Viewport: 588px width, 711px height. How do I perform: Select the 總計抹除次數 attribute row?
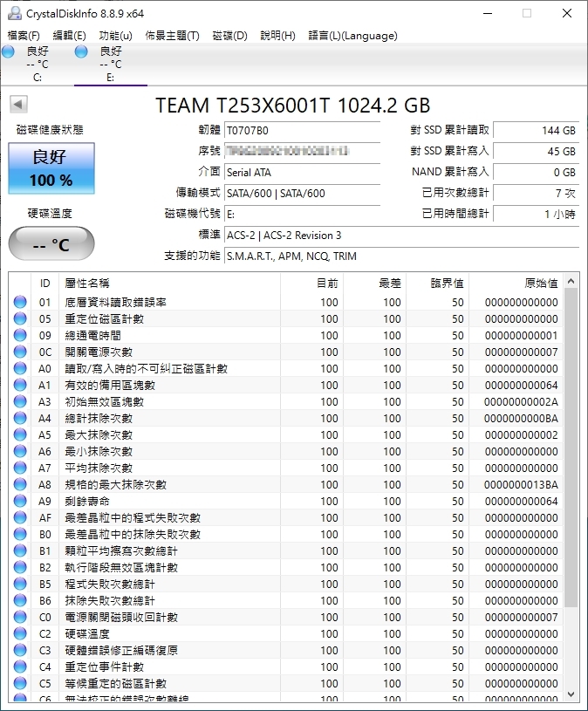[286, 418]
